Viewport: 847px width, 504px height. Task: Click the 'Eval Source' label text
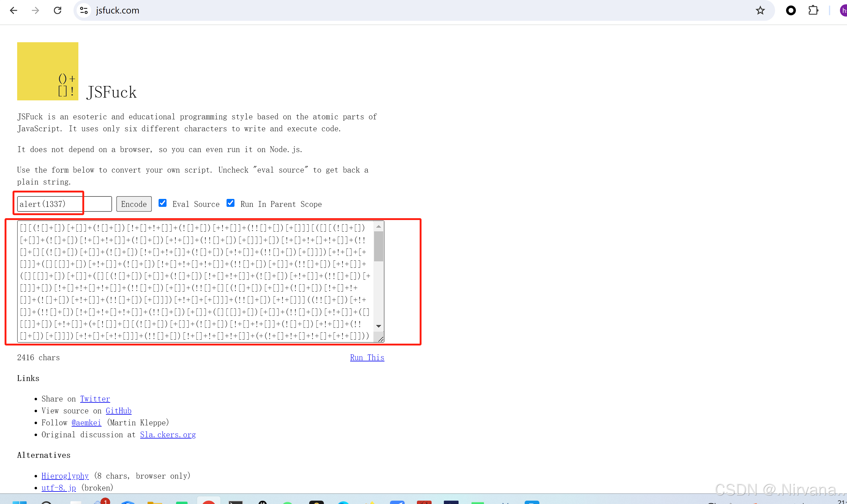pos(196,204)
